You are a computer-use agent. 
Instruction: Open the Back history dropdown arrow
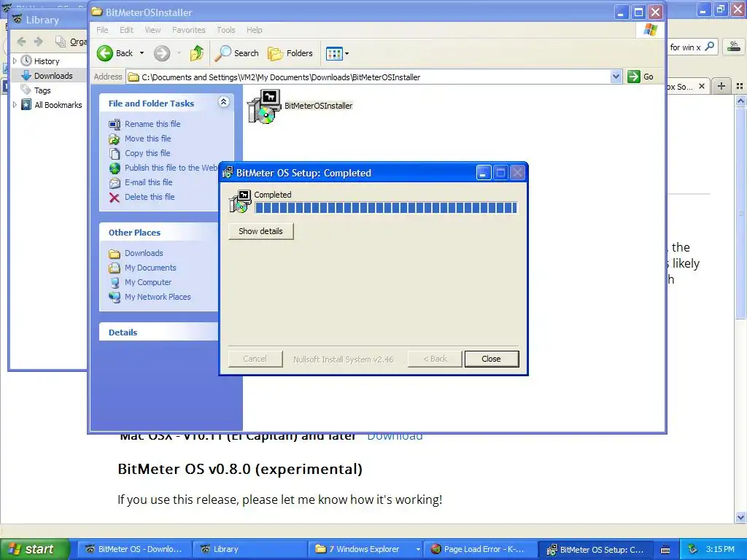point(142,53)
